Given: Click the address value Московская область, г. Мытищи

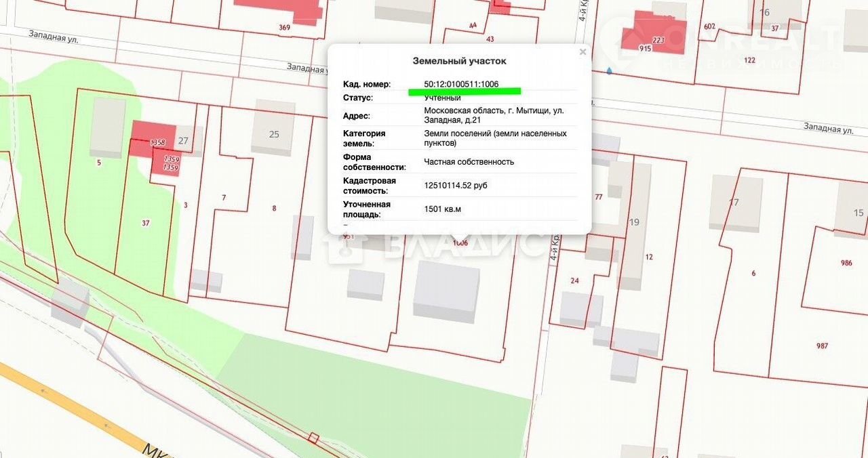Looking at the screenshot, I should (x=493, y=110).
